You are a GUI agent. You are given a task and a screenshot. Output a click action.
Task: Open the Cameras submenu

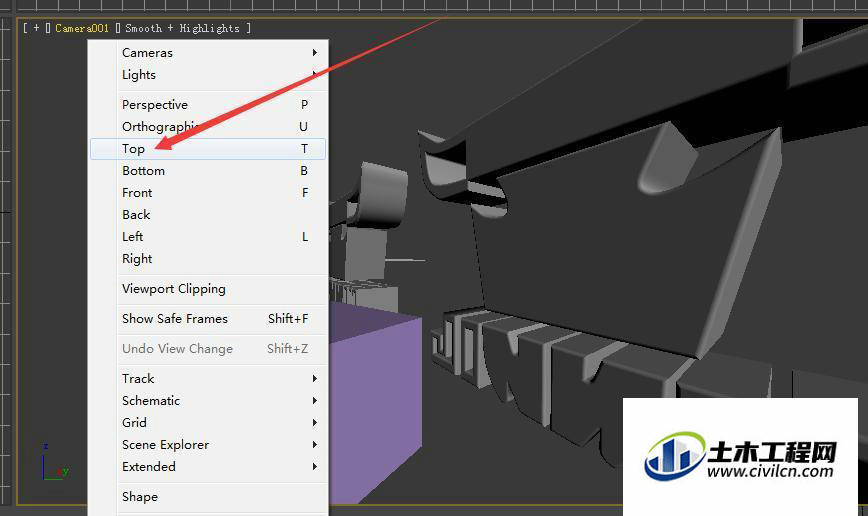(x=208, y=53)
